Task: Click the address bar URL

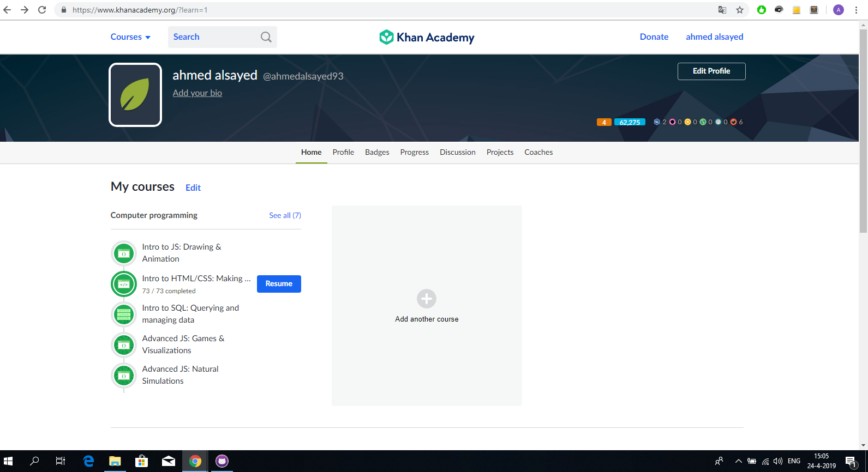Action: [x=140, y=10]
